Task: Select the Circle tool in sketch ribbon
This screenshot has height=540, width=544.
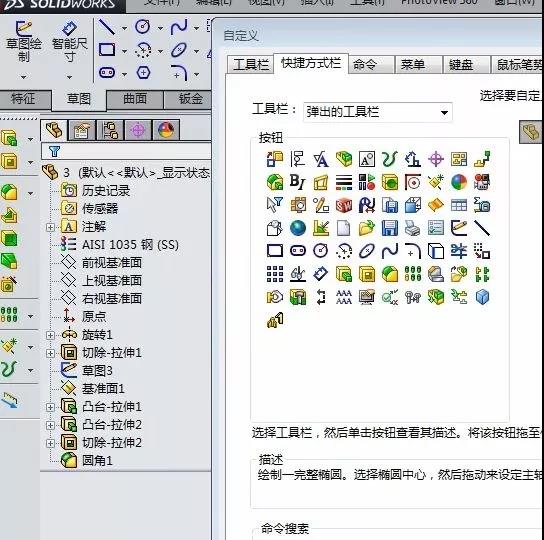Action: tap(143, 27)
